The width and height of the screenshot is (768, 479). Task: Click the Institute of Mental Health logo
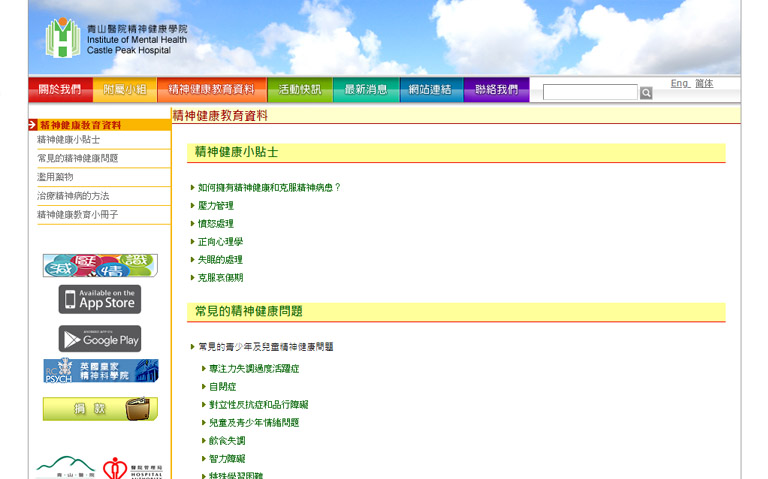[x=115, y=38]
